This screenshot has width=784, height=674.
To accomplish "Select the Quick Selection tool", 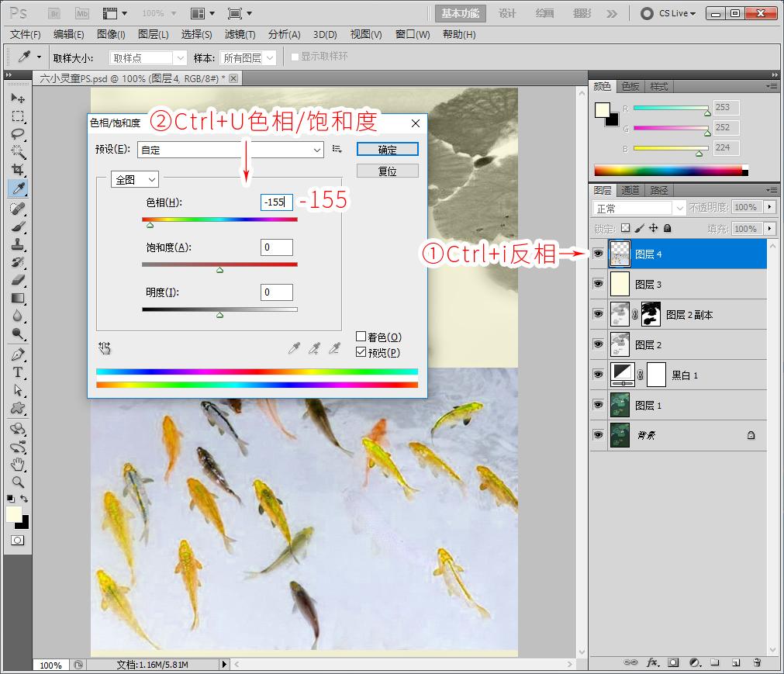I will pyautogui.click(x=18, y=151).
